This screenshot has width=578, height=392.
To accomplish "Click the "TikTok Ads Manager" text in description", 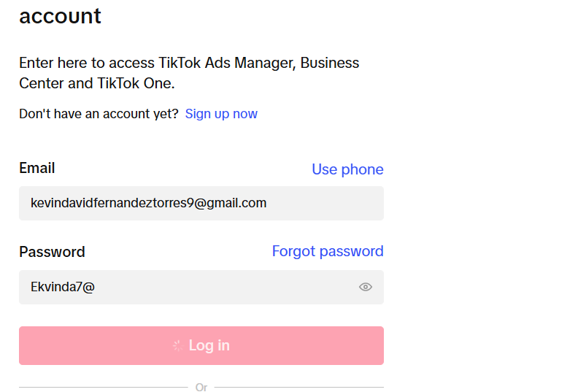I will (x=227, y=63).
